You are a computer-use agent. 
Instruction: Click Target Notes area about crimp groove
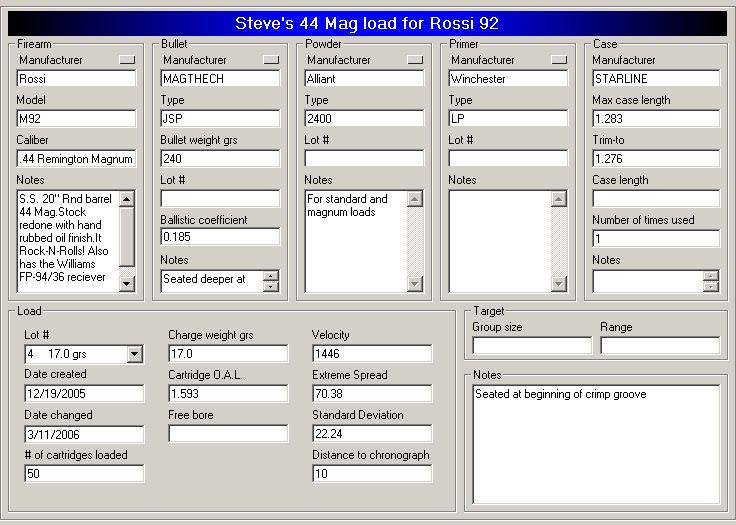pyautogui.click(x=596, y=444)
